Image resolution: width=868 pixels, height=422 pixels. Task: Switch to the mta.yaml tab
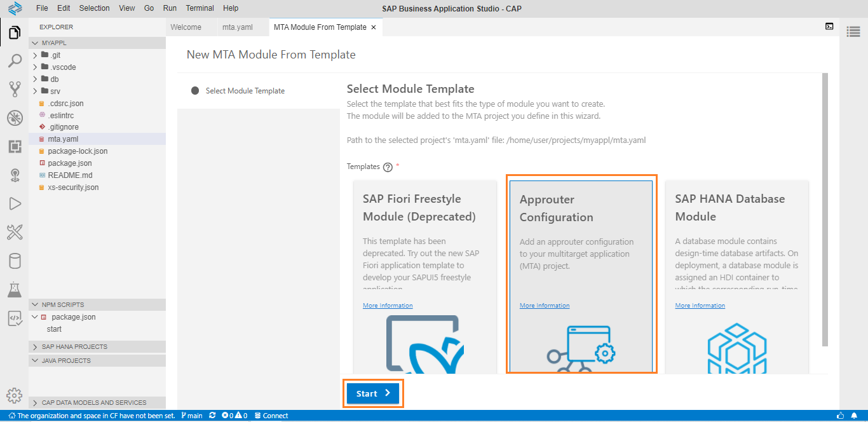[238, 27]
